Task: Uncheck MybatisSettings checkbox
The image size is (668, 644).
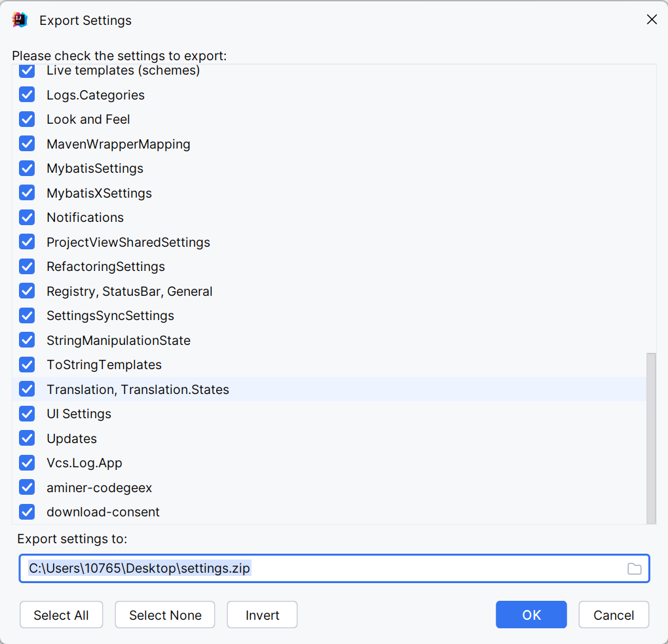Action: click(27, 169)
